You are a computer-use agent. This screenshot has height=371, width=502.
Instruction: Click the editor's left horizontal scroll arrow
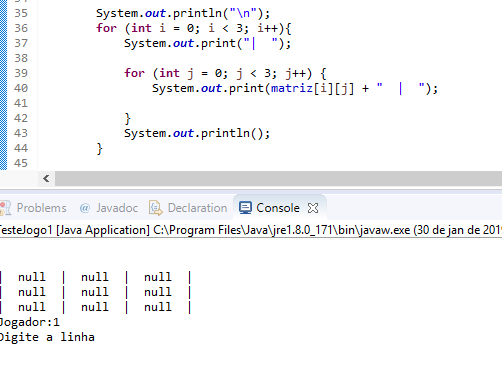point(46,179)
